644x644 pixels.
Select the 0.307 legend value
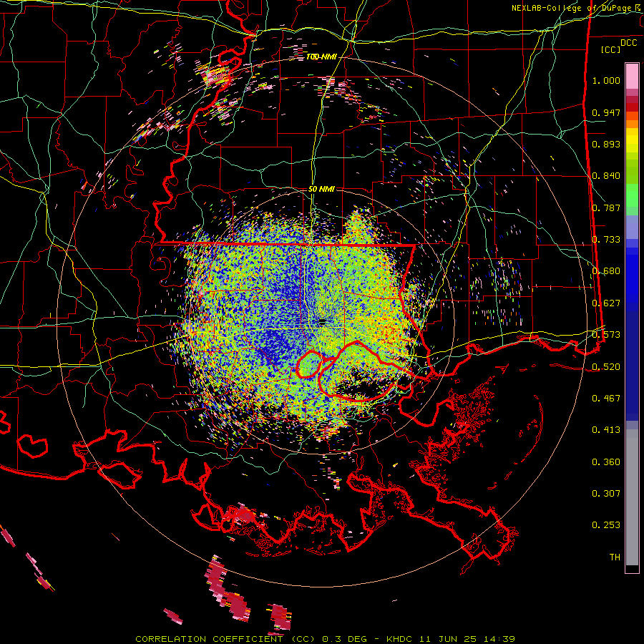click(606, 493)
